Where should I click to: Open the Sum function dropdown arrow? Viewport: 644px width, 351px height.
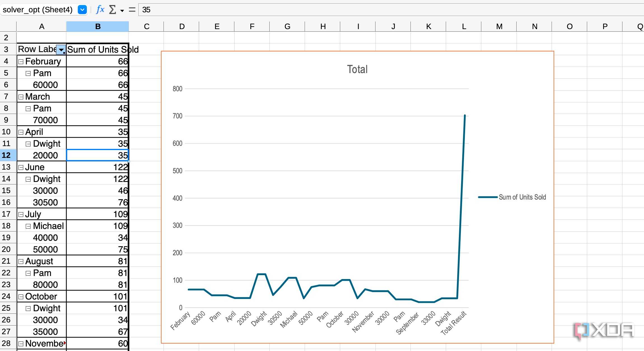click(122, 11)
